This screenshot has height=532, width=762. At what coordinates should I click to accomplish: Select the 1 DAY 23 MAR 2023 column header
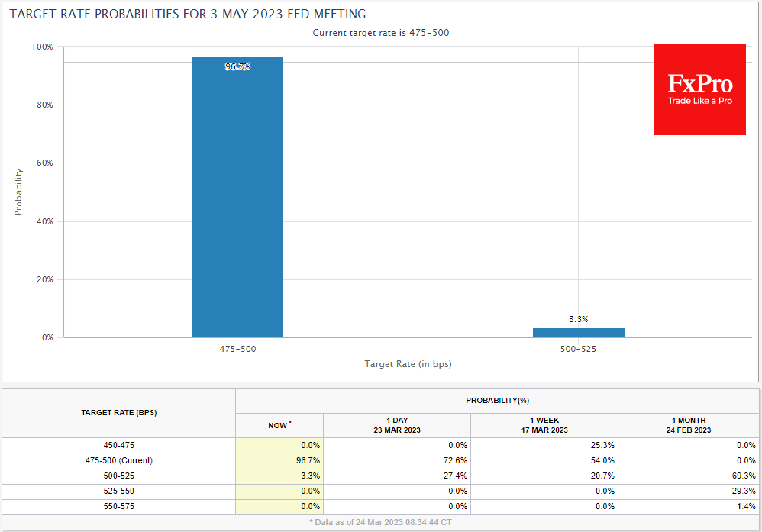click(x=396, y=425)
